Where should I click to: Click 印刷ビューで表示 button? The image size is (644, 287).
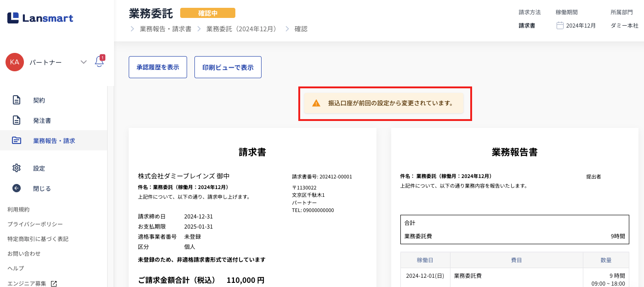[x=228, y=67]
